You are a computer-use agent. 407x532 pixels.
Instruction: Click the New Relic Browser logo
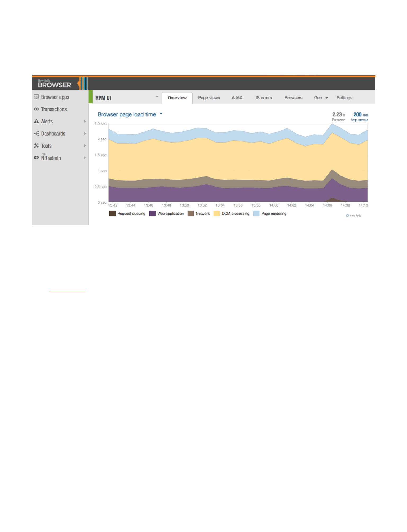(x=55, y=84)
